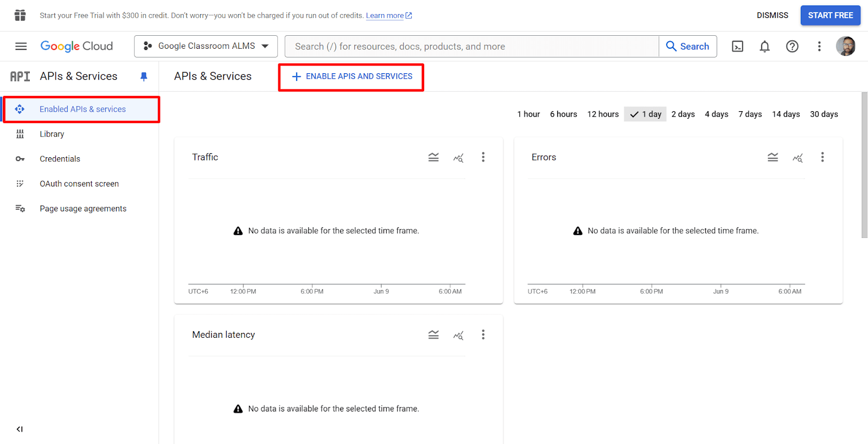Screen dimensions: 868x444
Task: Select the 30 days time range
Action: click(824, 114)
